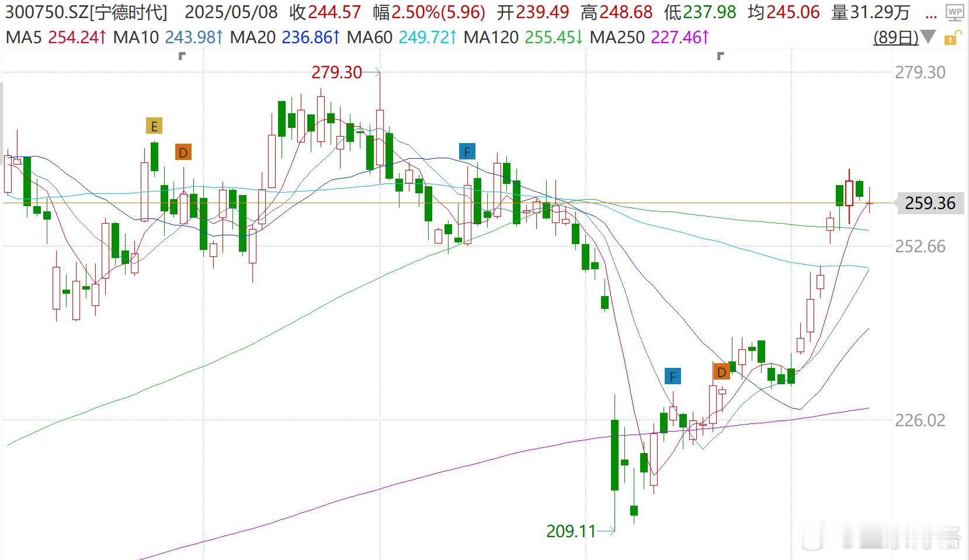This screenshot has height=560, width=969.
Task: Select the MA5 254.24 indicator label
Action: pyautogui.click(x=56, y=38)
